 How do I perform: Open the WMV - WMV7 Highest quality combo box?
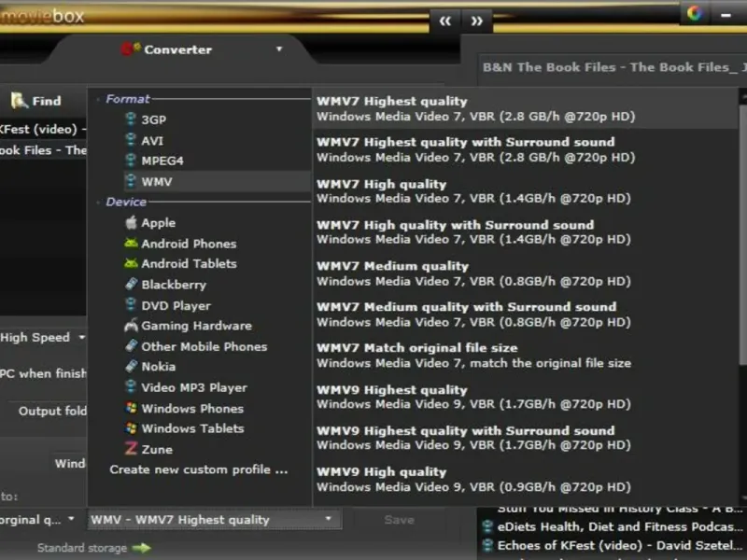click(x=215, y=520)
